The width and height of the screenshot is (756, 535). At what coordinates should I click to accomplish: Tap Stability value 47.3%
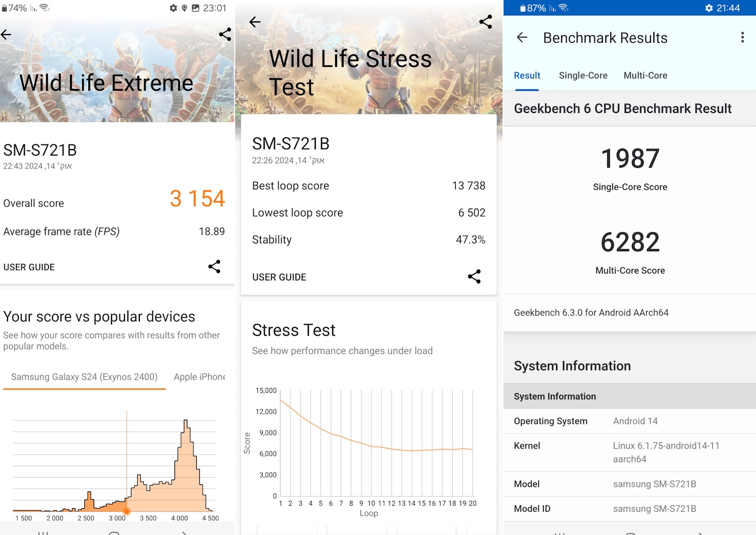pyautogui.click(x=470, y=240)
